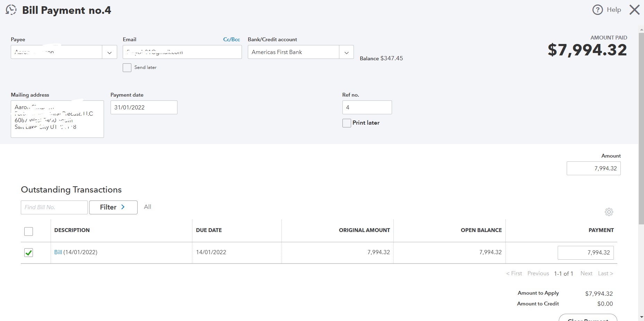Toggle the select-all transactions header checkbox
Screen dimensions: 644x321
pos(29,231)
